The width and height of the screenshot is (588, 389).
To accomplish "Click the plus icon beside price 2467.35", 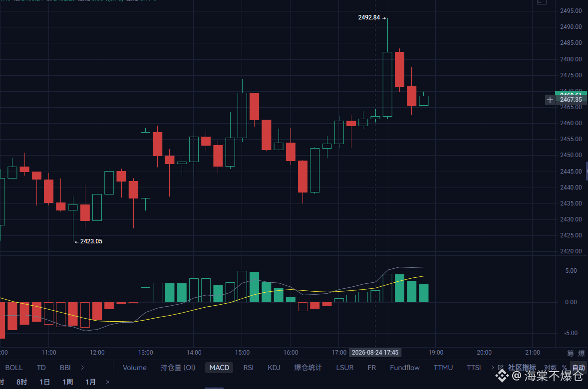I will pyautogui.click(x=550, y=100).
